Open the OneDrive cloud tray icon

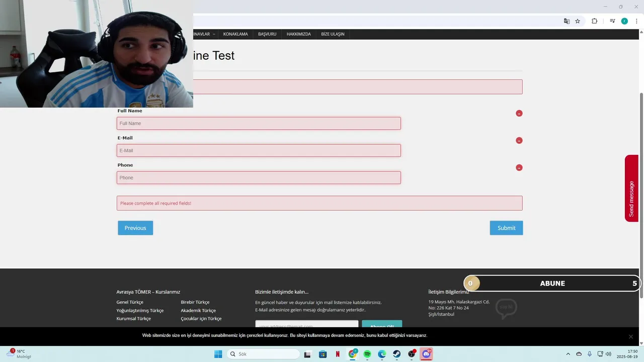579,354
